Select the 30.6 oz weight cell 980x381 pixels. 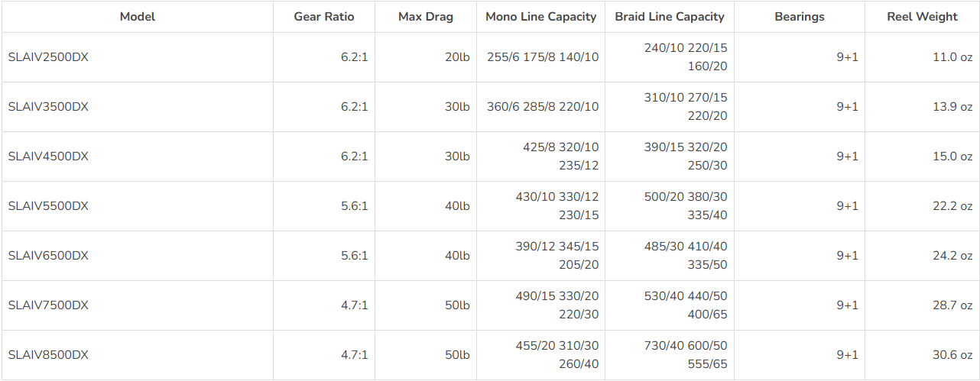pyautogui.click(x=952, y=355)
